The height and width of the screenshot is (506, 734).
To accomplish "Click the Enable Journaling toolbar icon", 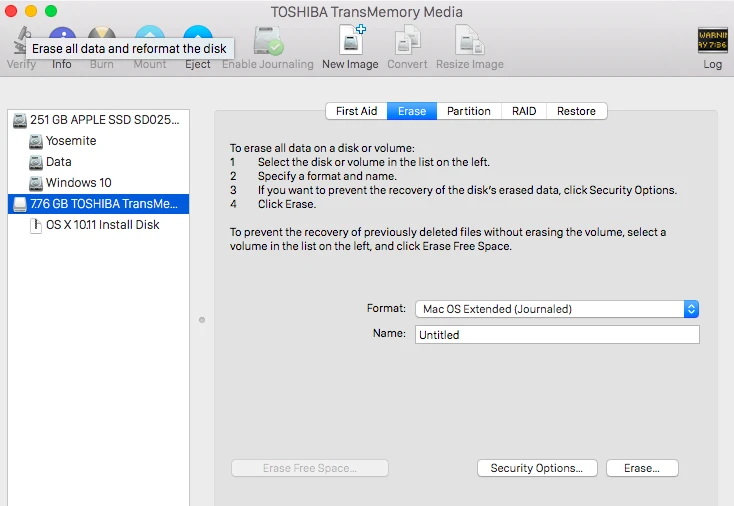I will coord(267,43).
